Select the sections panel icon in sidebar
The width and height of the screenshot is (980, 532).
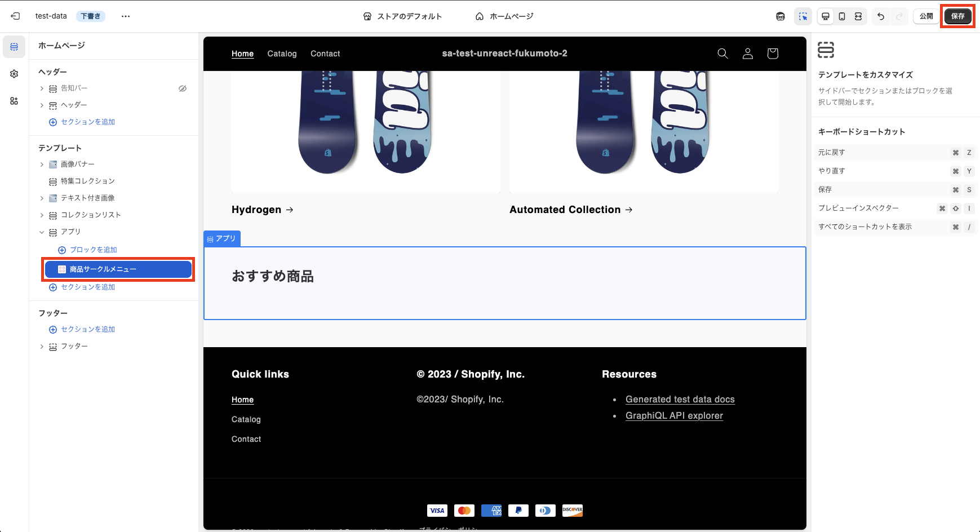pyautogui.click(x=14, y=47)
